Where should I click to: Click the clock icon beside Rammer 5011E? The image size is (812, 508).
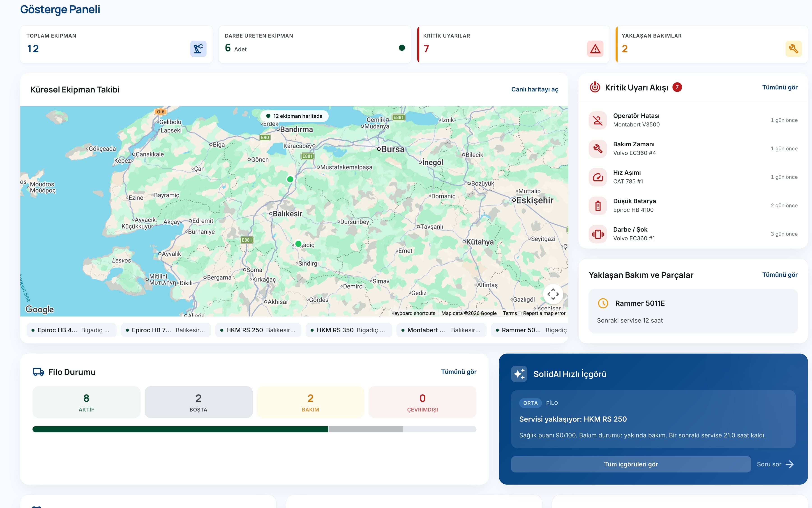click(x=603, y=303)
